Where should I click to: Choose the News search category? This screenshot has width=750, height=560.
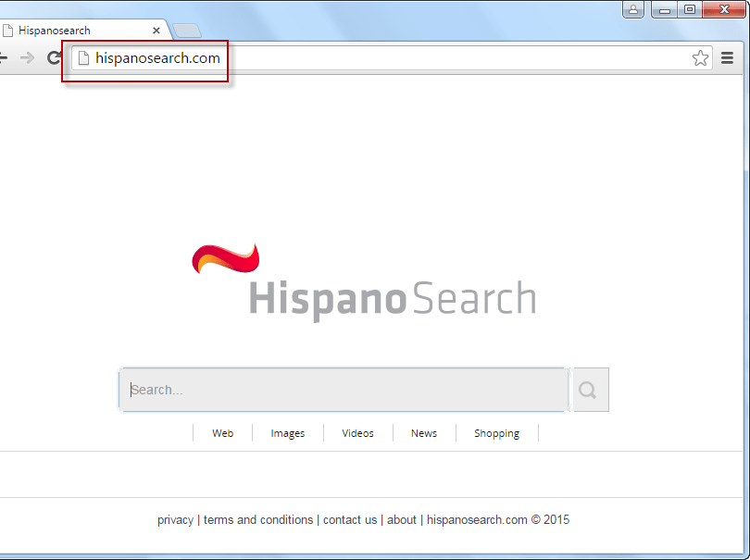coord(424,433)
